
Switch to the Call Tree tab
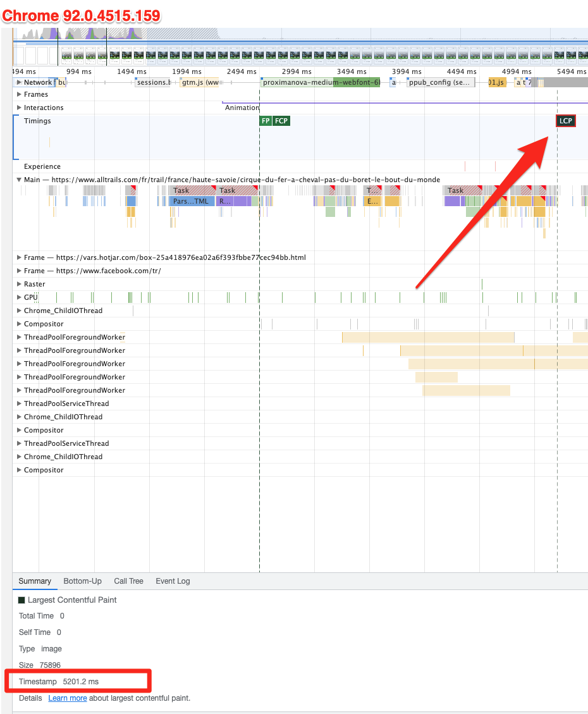point(128,581)
